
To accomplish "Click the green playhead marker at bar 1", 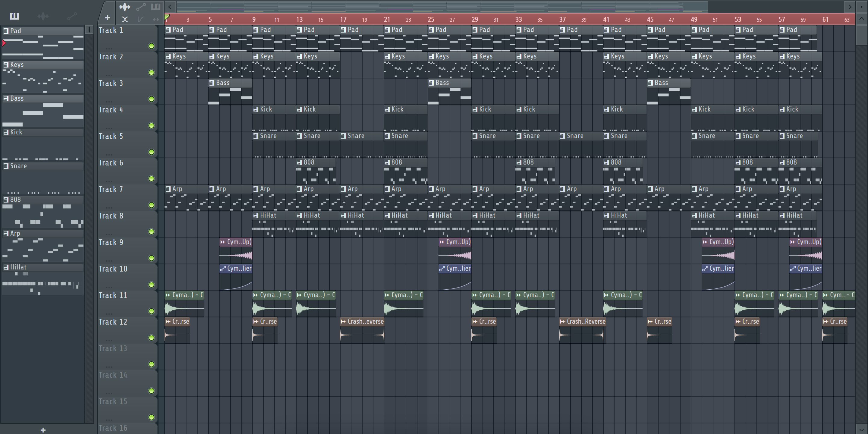I will [167, 17].
